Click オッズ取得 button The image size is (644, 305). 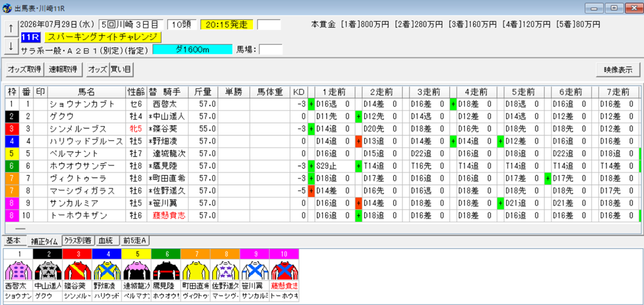pos(24,70)
